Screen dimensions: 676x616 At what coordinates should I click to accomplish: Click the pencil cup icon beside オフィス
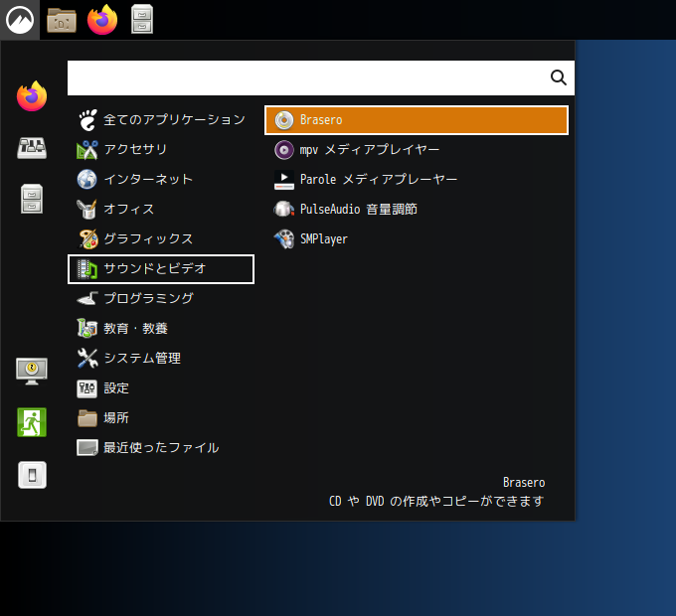click(x=86, y=210)
